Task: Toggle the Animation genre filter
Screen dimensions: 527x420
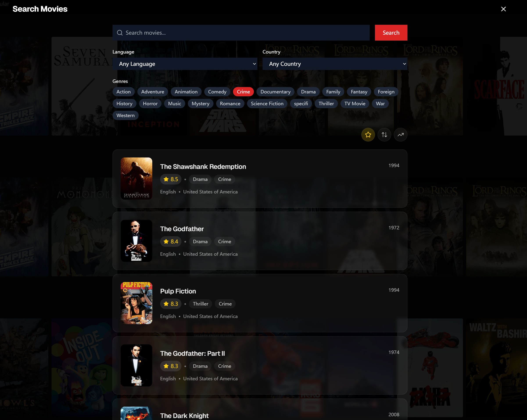Action: coord(186,92)
